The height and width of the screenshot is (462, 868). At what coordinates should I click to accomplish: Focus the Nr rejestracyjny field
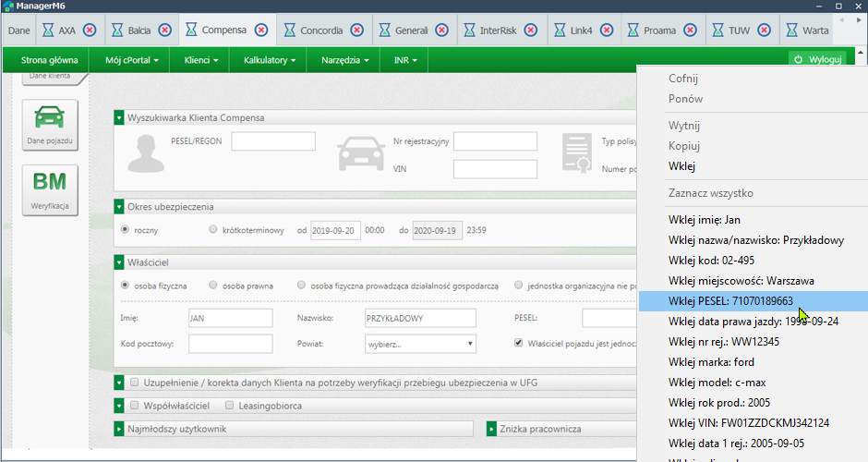(495, 141)
